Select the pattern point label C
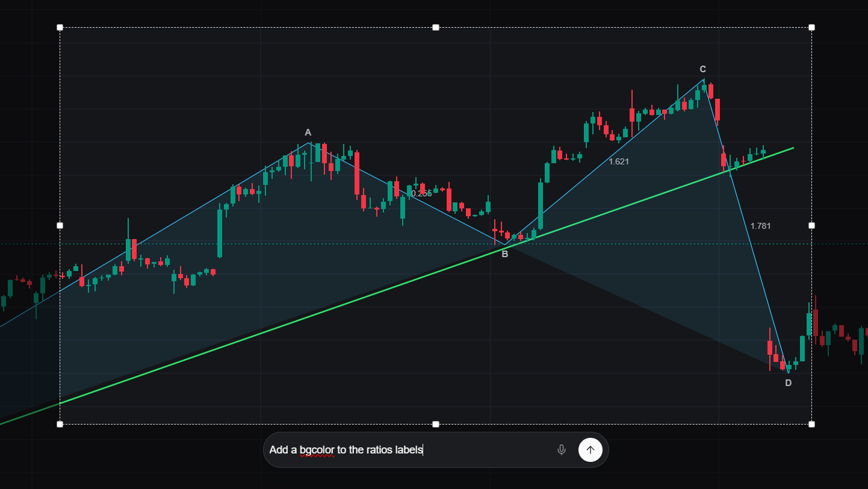This screenshot has height=489, width=868. [702, 69]
